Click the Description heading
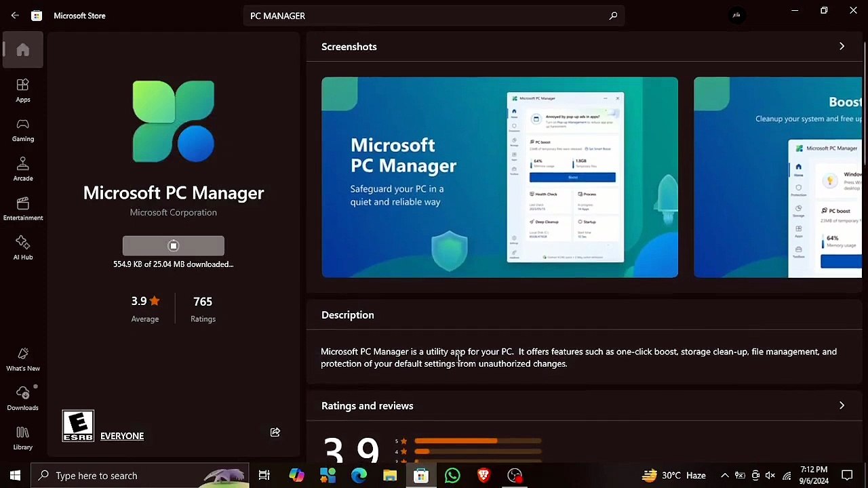Viewport: 868px width, 488px height. [348, 315]
